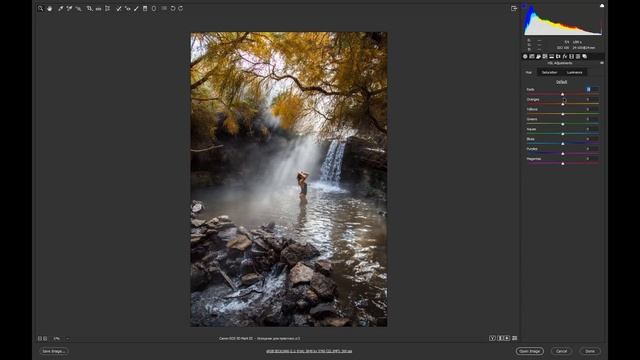
Task: Select the Radial Filter tool
Action: [x=154, y=8]
